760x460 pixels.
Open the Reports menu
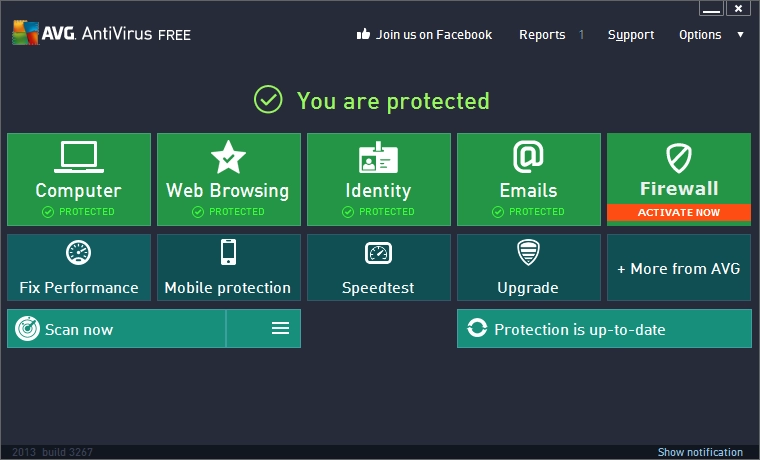542,35
